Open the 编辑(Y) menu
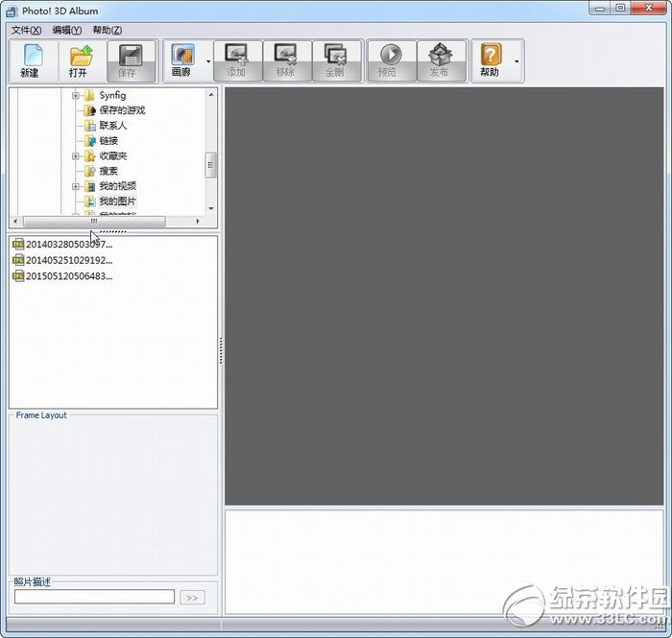The height and width of the screenshot is (638, 672). [67, 30]
